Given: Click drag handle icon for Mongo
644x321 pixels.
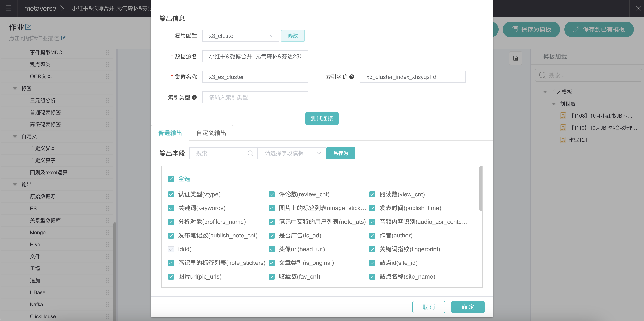Looking at the screenshot, I should [107, 232].
